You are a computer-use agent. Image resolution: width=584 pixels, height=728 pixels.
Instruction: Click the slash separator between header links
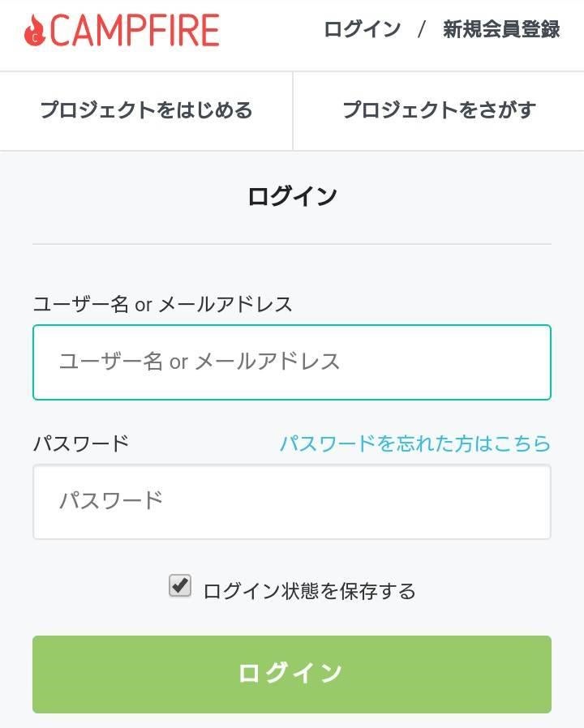[422, 30]
